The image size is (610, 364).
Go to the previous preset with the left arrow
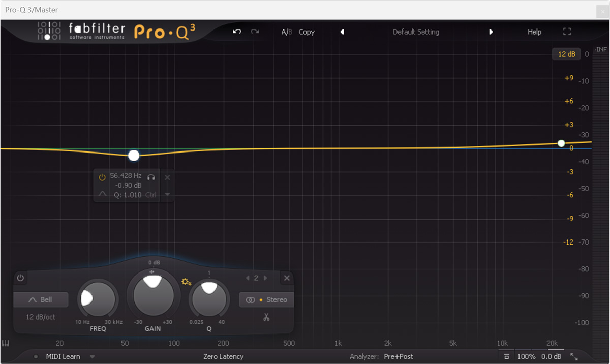click(342, 32)
